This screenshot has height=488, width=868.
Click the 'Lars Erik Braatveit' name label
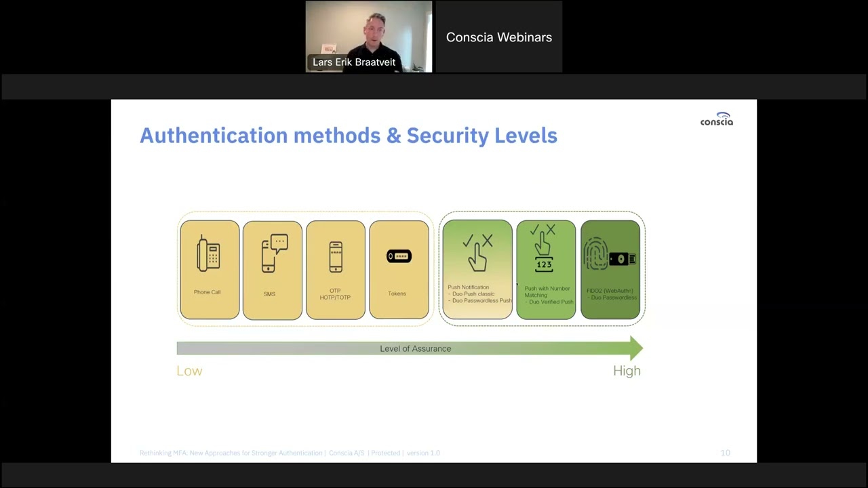(354, 62)
